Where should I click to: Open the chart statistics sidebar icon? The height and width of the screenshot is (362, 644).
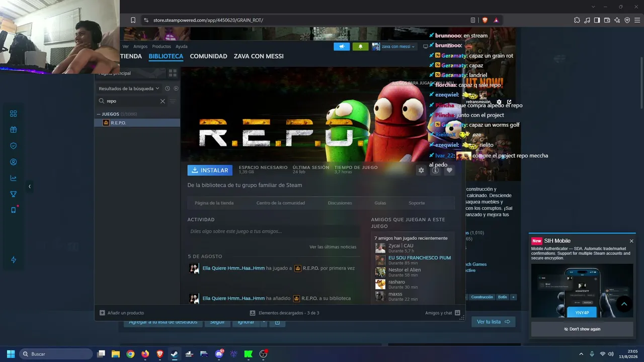tap(14, 178)
